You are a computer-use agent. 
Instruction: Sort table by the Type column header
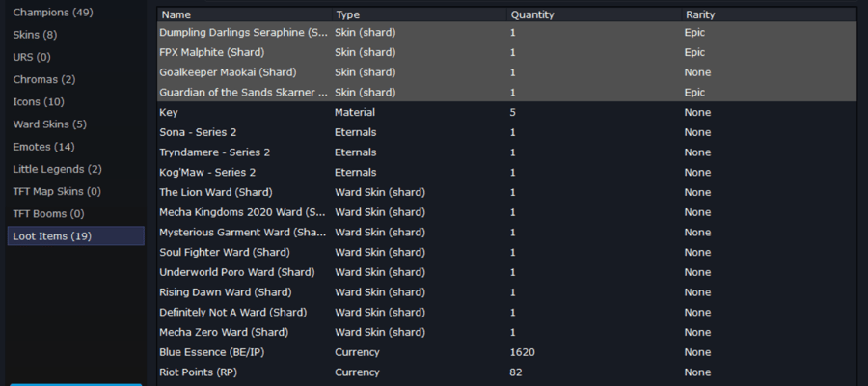pyautogui.click(x=420, y=14)
